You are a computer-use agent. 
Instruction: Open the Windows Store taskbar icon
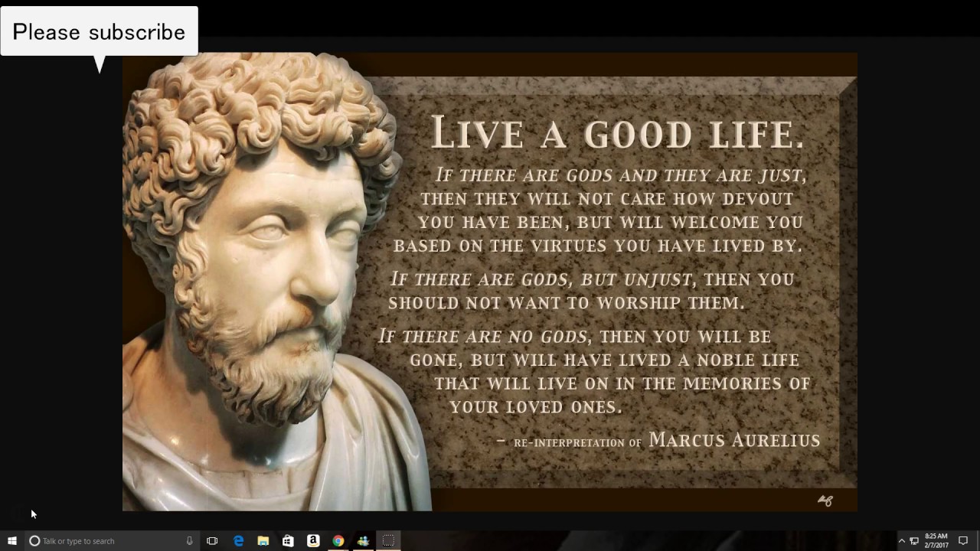pos(288,541)
